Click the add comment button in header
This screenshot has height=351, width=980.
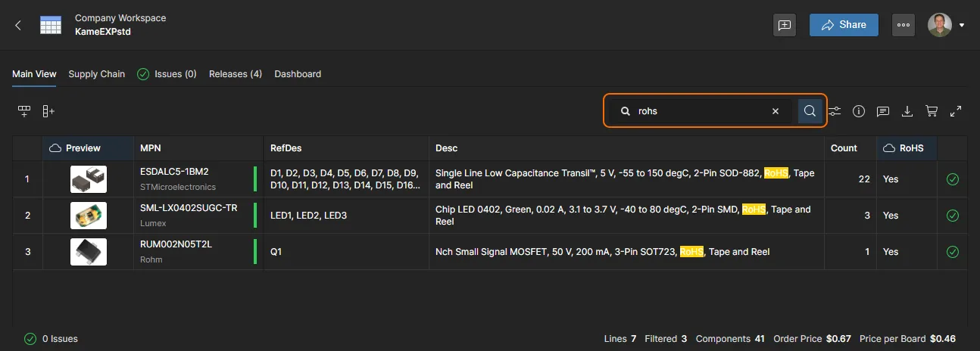(x=785, y=25)
